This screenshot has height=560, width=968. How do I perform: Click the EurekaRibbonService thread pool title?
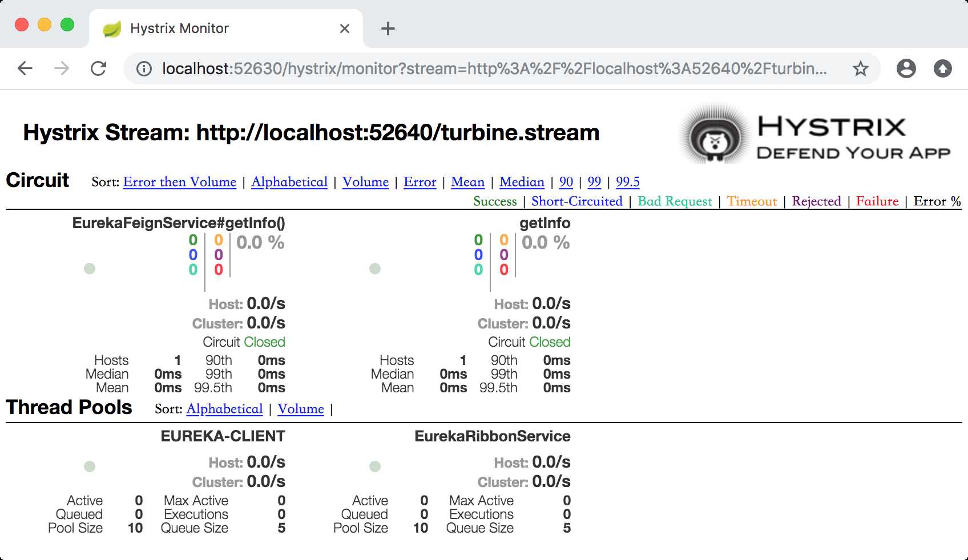point(493,436)
